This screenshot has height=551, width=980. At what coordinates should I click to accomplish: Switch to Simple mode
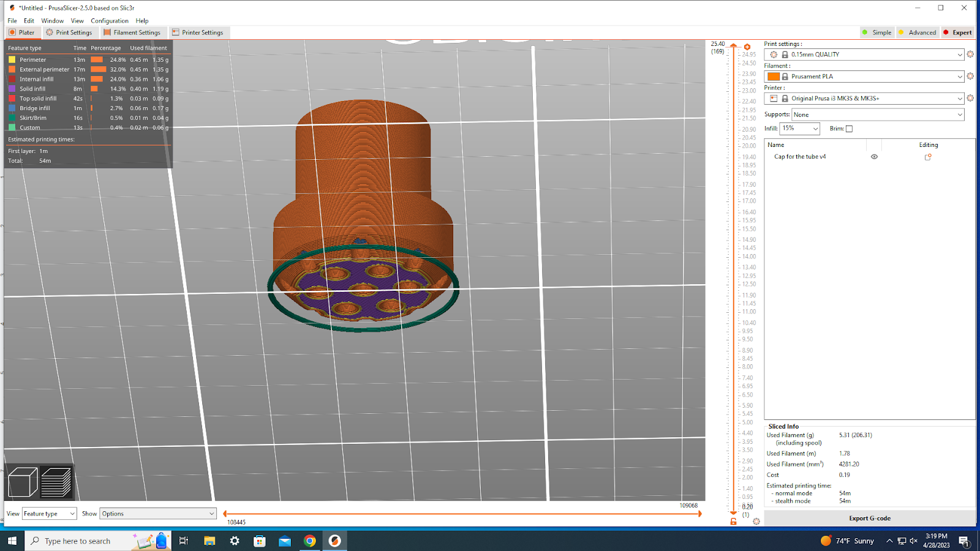tap(876, 32)
